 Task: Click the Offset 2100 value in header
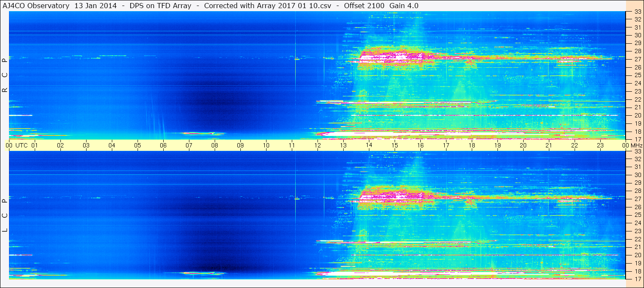tap(364, 6)
